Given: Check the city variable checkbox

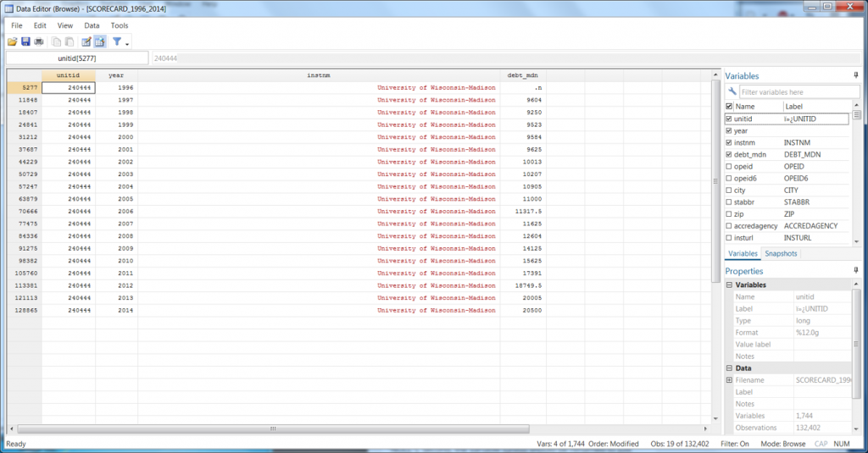Looking at the screenshot, I should pos(729,191).
